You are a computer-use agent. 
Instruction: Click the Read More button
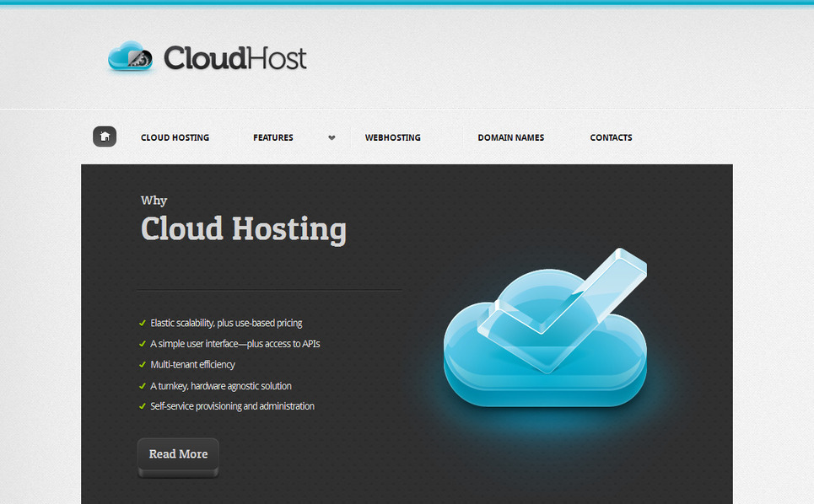(x=178, y=458)
